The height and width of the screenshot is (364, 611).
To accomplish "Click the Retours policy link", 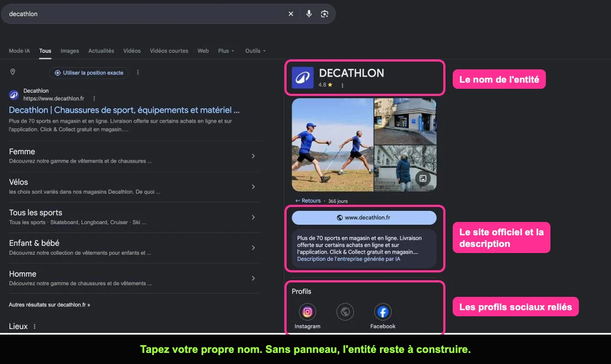I will tap(308, 201).
